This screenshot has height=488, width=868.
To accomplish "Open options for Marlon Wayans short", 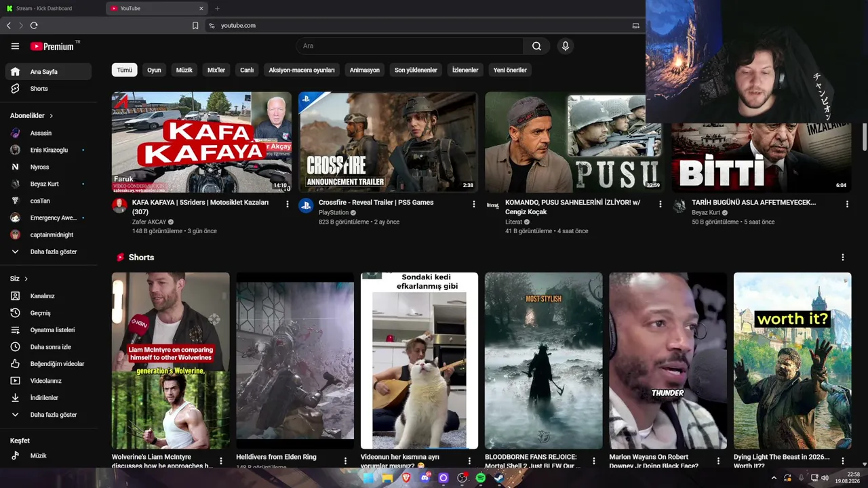I will [x=719, y=461].
